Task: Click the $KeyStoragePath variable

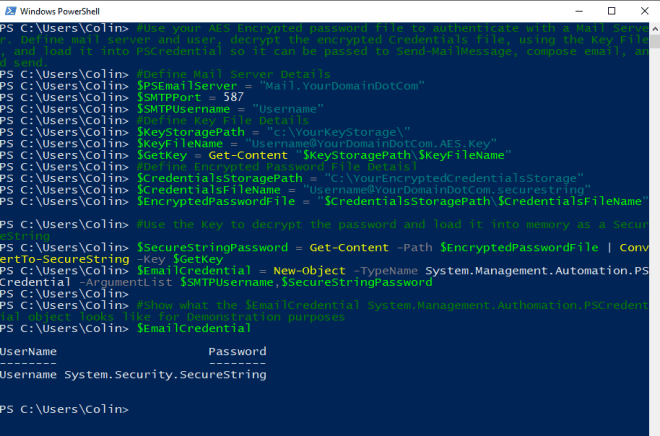Action: (x=191, y=132)
